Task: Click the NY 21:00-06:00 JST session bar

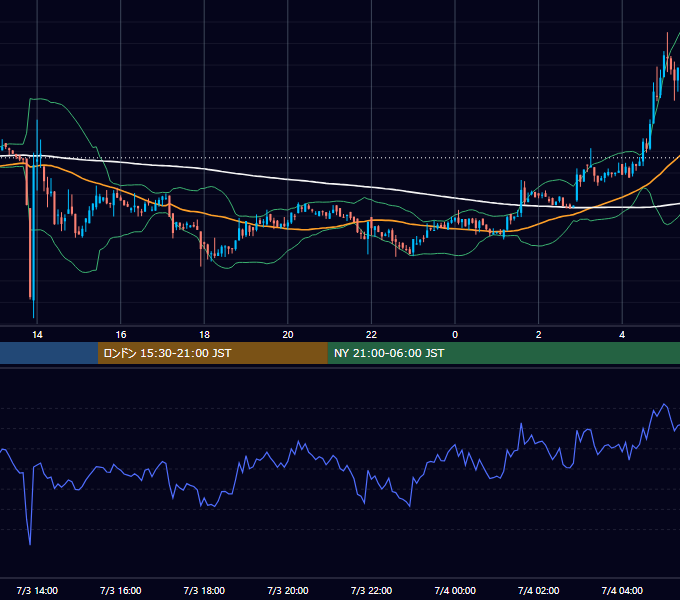Action: click(x=503, y=353)
